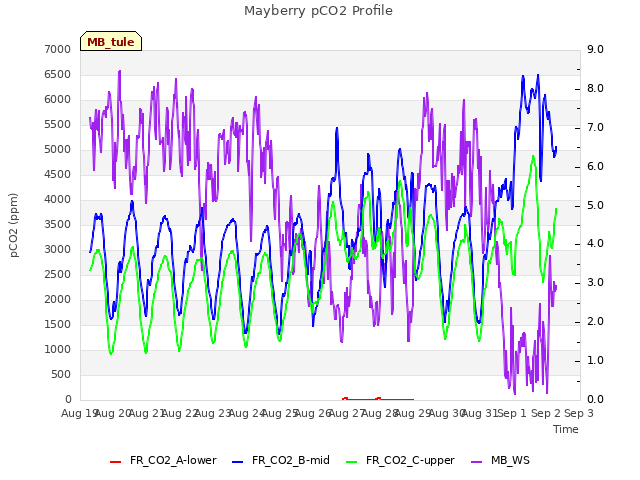Screen dimensions: 640x480
Task: Click the Mayberry pCO2 Profile title
Action: click(x=318, y=11)
